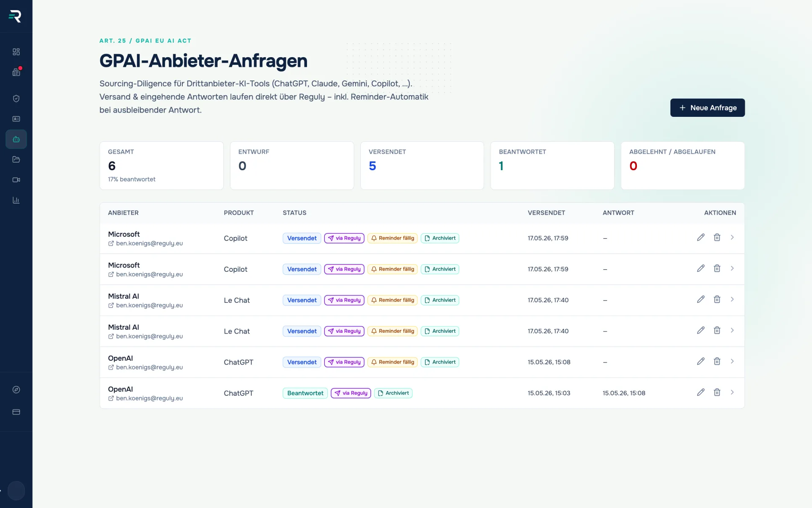Screen dimensions: 812x508
Task: Click the Beantwortet status badge in OpenAI row
Action: (x=305, y=393)
